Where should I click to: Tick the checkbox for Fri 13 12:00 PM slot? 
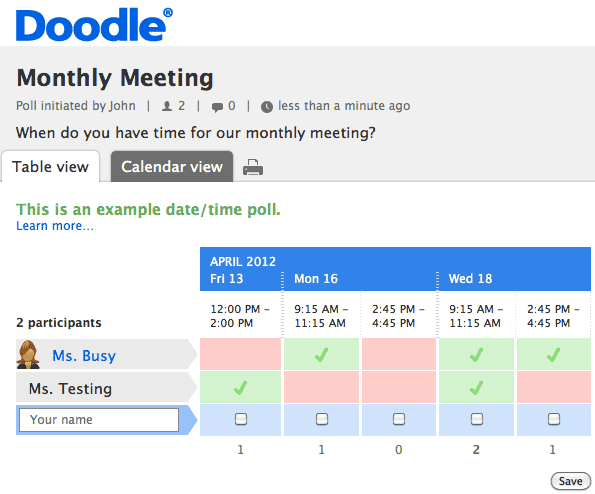pos(241,419)
